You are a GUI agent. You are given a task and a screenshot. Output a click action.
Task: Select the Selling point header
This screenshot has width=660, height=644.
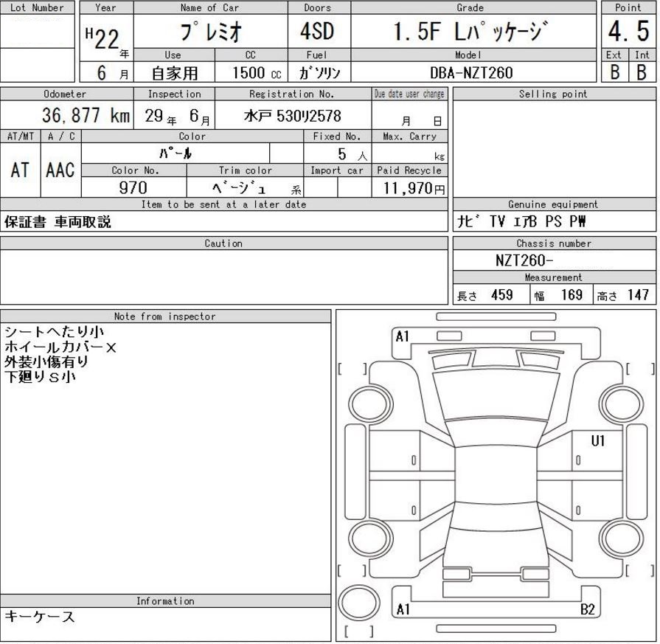(x=553, y=94)
